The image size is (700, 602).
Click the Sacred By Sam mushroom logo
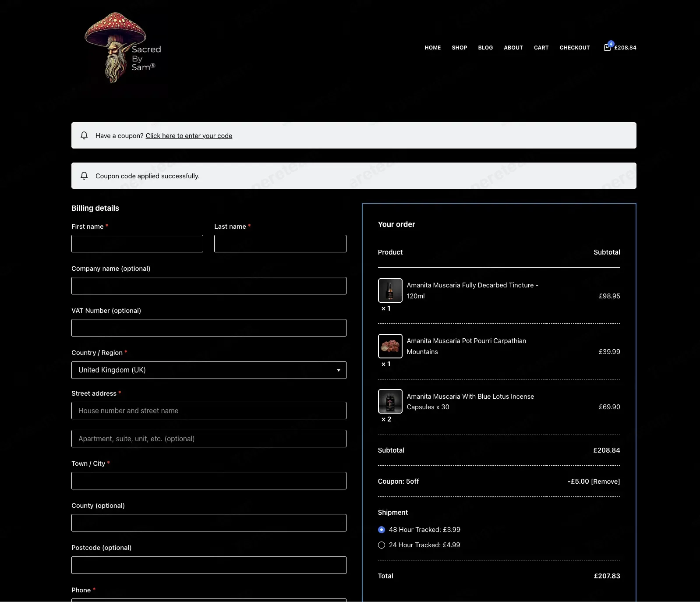click(122, 48)
